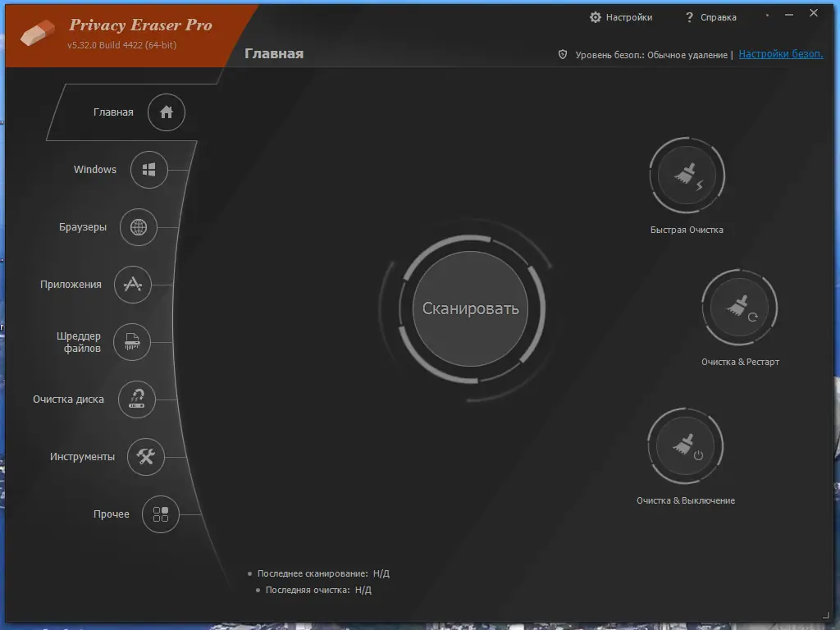This screenshot has height=630, width=840.
Task: Click the small dot button near minimize
Action: tap(767, 15)
